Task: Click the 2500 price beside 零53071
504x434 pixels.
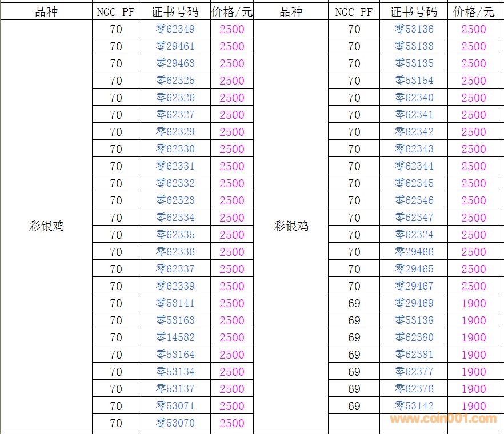Action: [x=232, y=406]
